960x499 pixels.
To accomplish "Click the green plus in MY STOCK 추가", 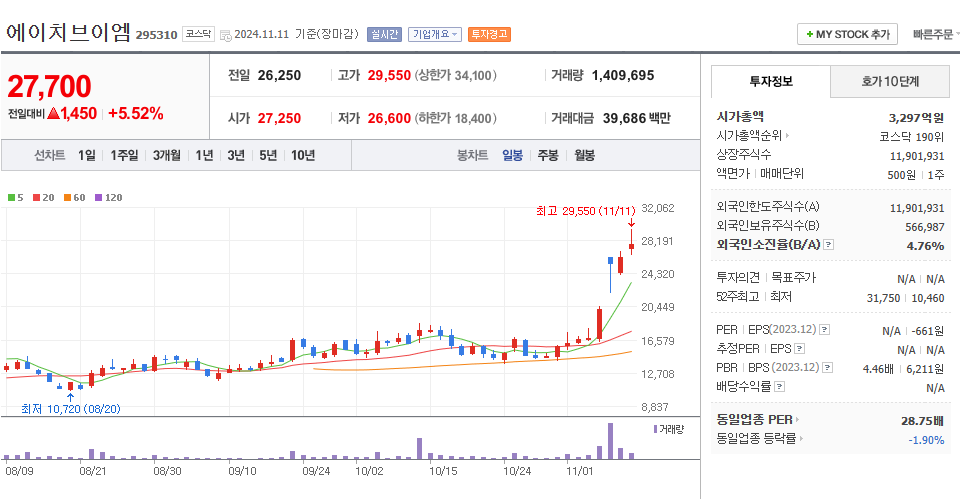I will click(809, 34).
